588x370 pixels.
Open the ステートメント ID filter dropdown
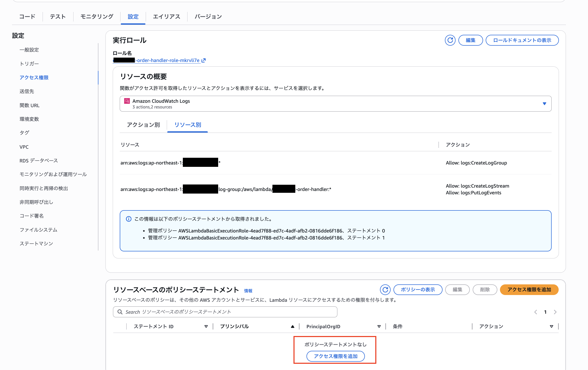[206, 326]
